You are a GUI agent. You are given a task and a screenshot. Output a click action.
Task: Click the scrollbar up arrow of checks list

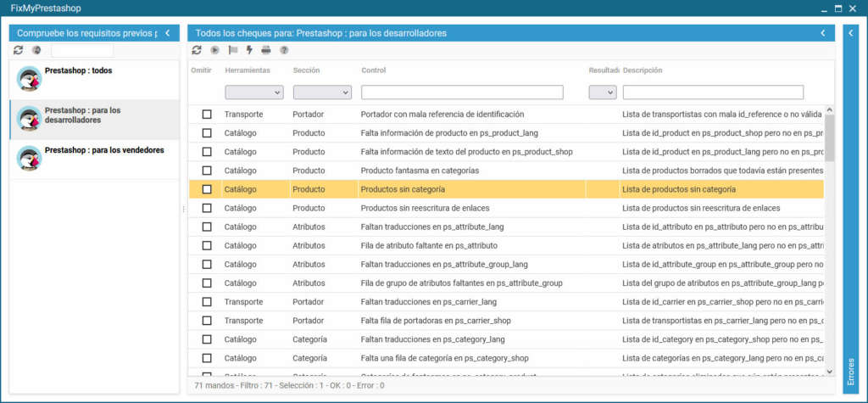coord(829,109)
